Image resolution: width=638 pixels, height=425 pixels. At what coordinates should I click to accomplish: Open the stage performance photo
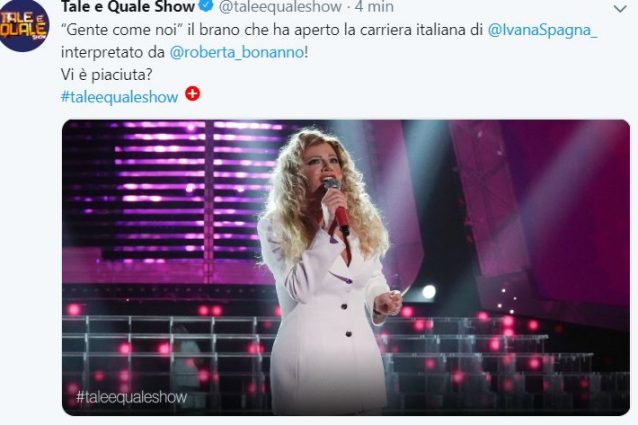(346, 267)
